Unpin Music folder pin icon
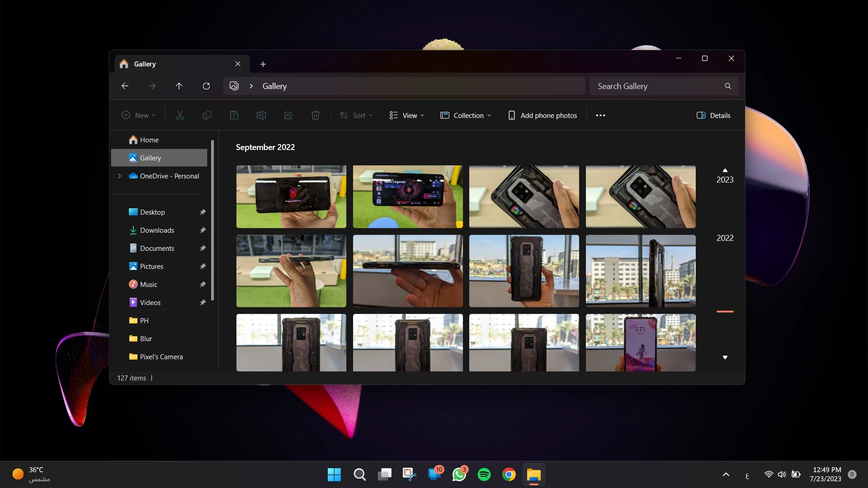 (x=203, y=285)
